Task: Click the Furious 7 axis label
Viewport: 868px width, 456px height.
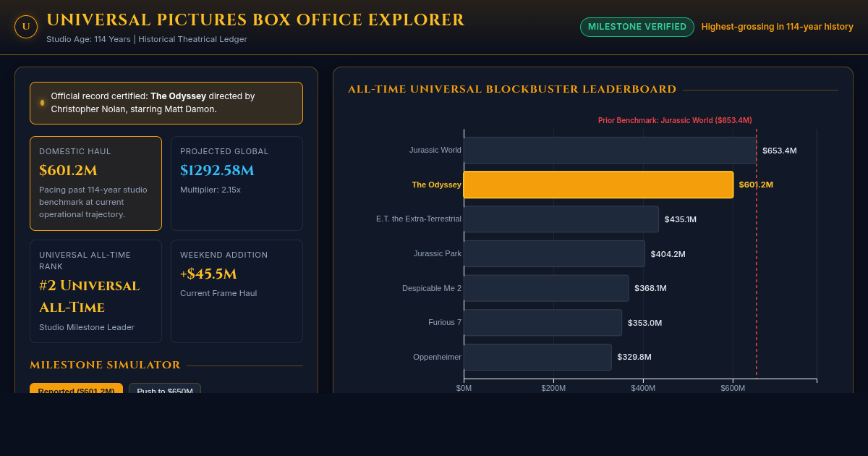Action: pyautogui.click(x=445, y=323)
